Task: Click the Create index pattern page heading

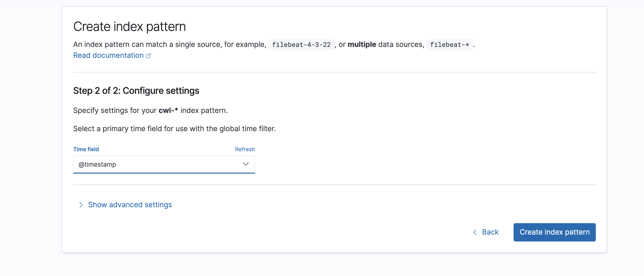Action: click(129, 27)
